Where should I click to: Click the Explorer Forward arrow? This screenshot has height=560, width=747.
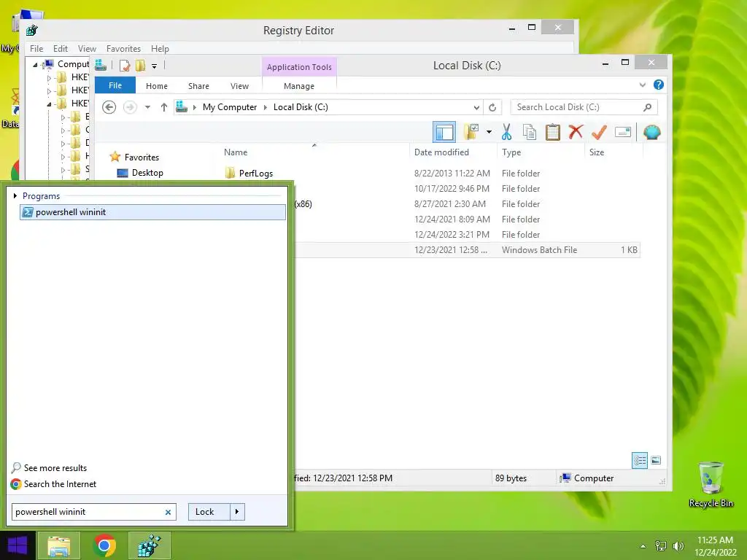[130, 107]
